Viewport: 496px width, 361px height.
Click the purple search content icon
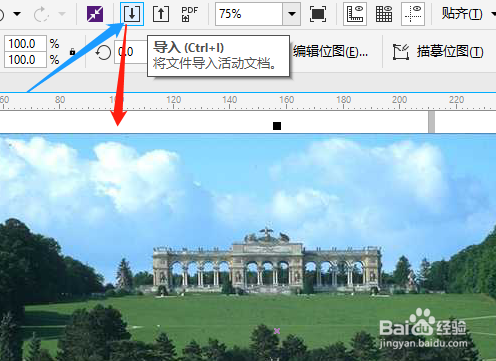click(x=95, y=14)
